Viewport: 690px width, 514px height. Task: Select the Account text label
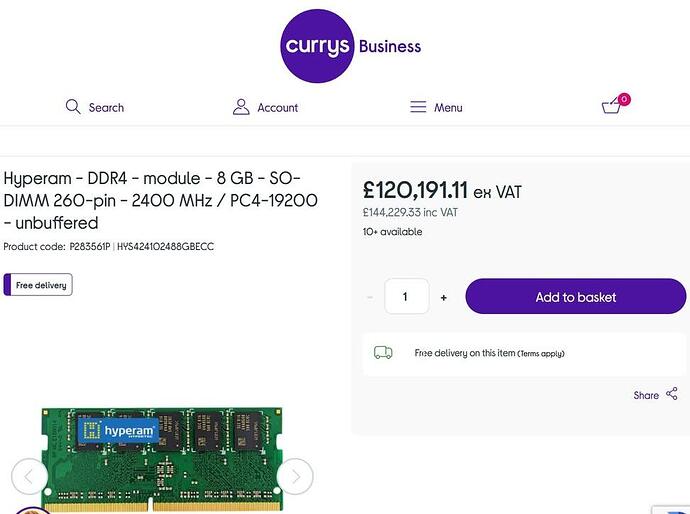click(278, 108)
